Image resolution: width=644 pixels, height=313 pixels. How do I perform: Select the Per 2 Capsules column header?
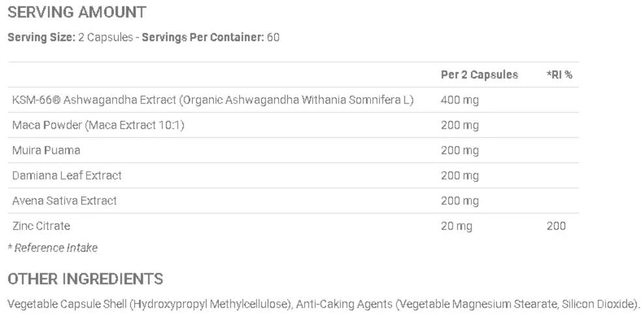pos(479,75)
